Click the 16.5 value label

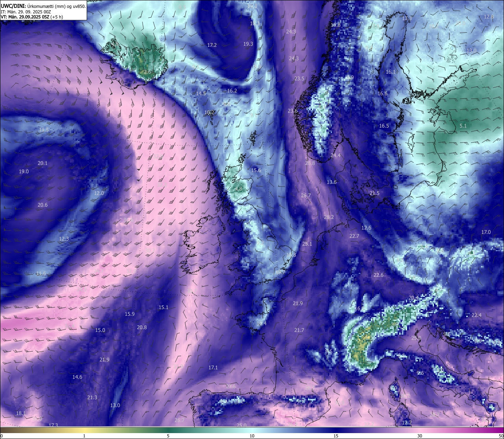point(384,126)
